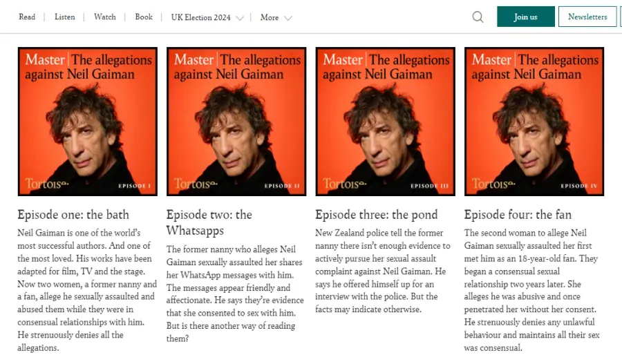Expand the UK Election 2024 dropdown
Image resolution: width=622 pixels, height=364 pixels.
[239, 18]
